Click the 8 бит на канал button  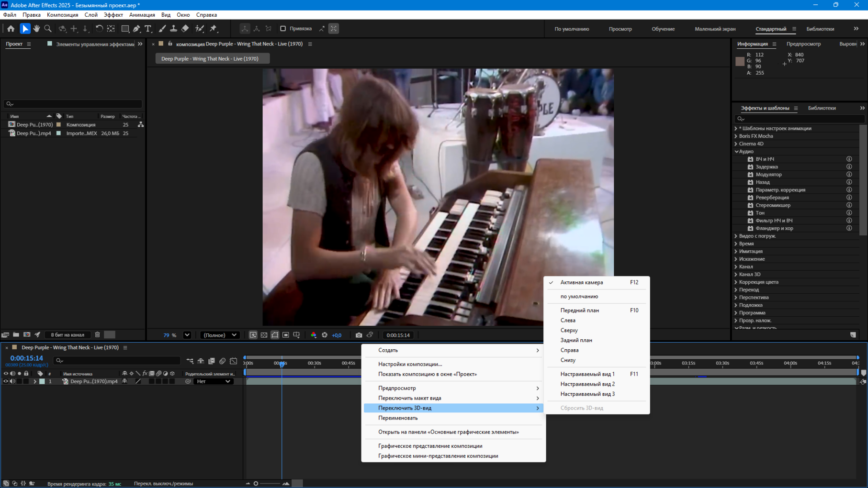click(68, 335)
